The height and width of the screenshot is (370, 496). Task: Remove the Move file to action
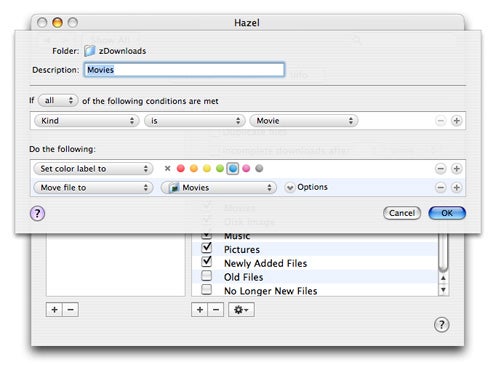[440, 187]
